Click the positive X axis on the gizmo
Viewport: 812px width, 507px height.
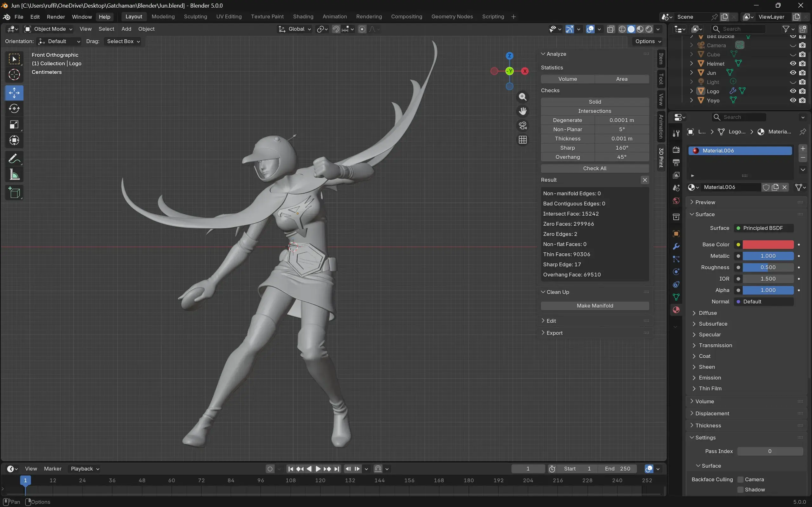pyautogui.click(x=525, y=71)
